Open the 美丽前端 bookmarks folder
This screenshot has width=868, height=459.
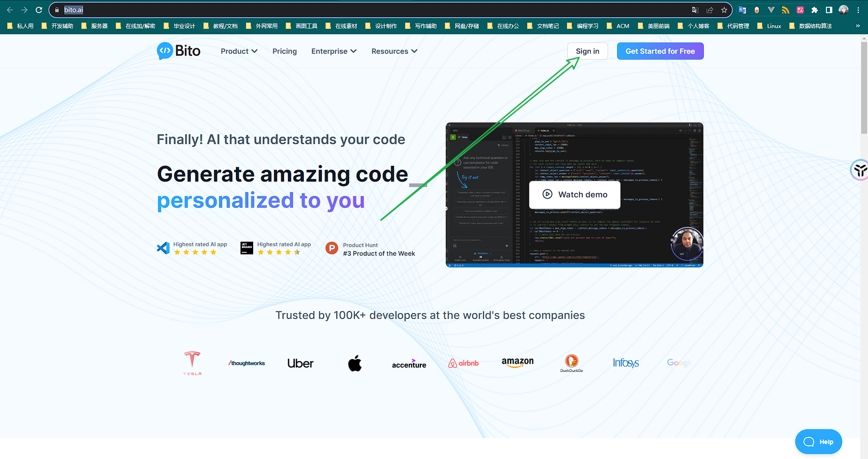coord(654,26)
